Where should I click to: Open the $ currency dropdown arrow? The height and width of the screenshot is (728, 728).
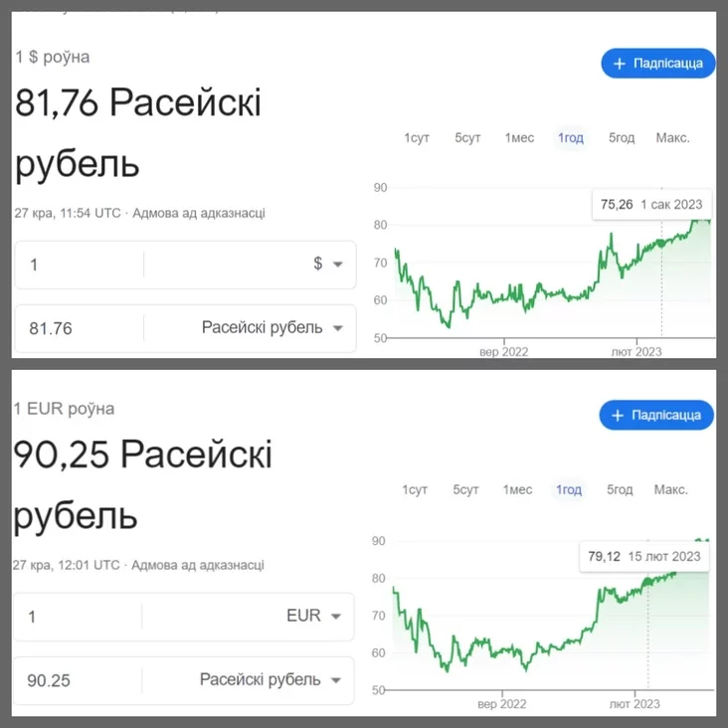pyautogui.click(x=338, y=265)
